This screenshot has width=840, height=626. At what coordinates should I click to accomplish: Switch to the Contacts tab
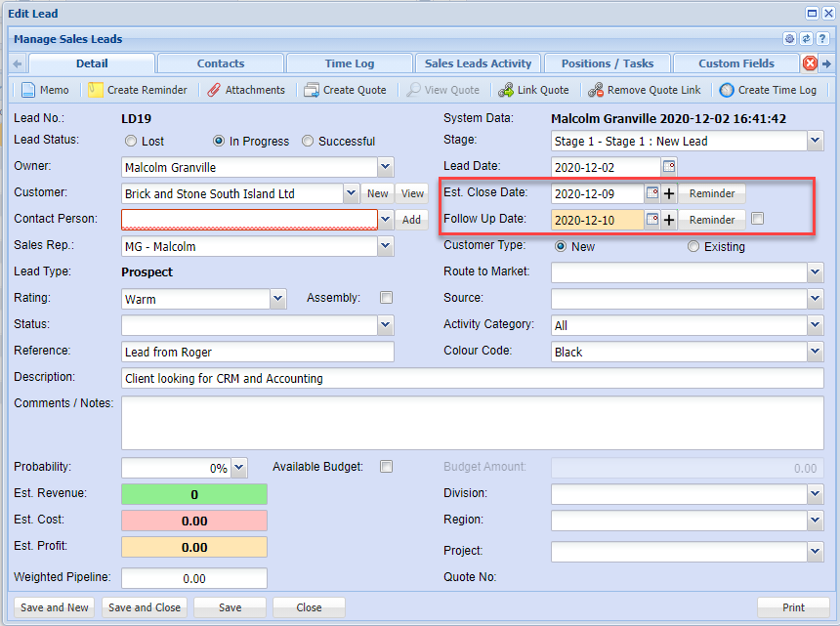(x=221, y=63)
